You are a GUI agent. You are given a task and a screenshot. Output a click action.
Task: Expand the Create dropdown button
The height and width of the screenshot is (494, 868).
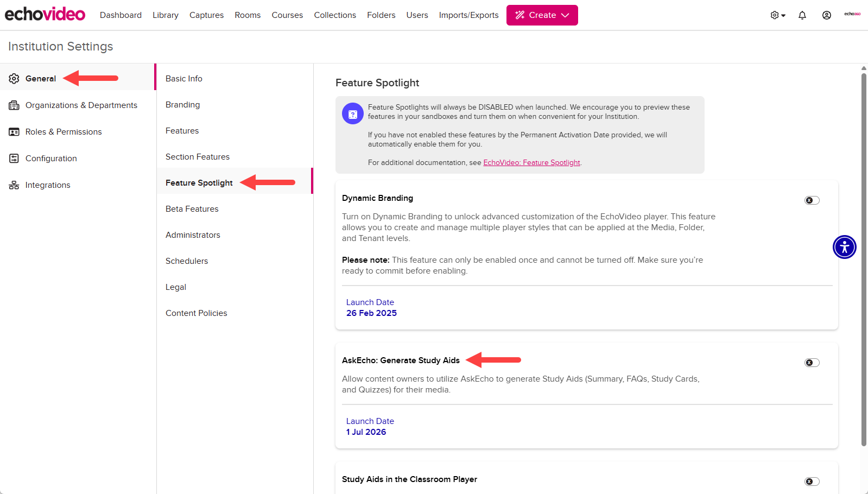(542, 15)
